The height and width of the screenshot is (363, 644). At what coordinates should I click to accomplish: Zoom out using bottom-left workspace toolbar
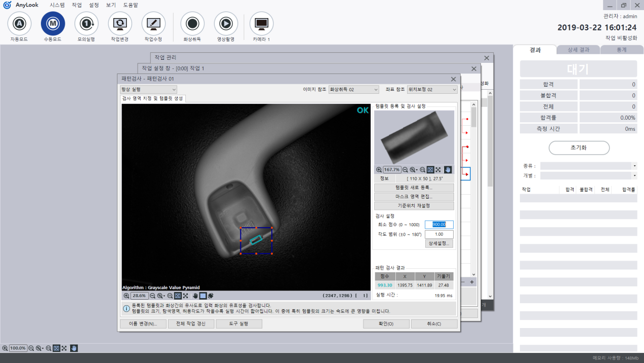(x=31, y=348)
